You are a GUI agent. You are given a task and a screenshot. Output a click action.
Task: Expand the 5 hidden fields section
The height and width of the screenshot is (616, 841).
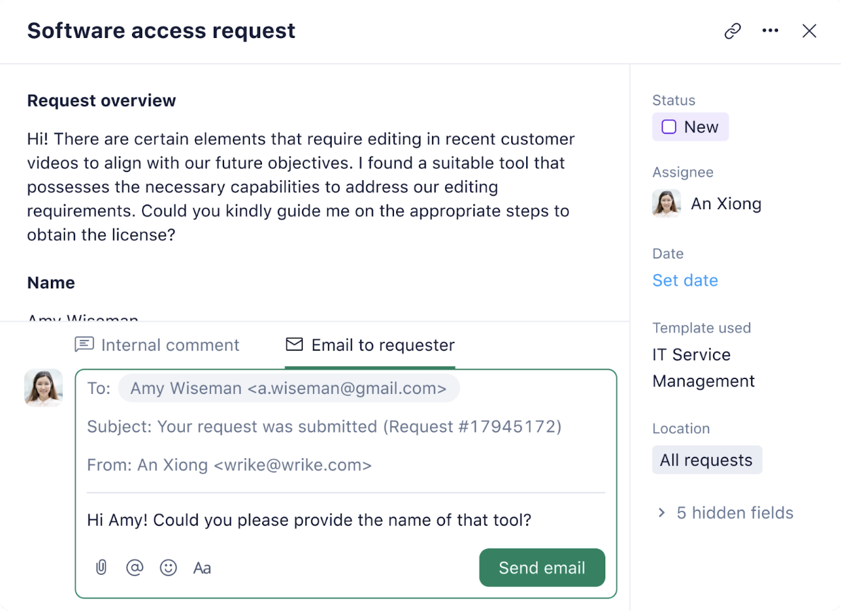click(725, 513)
